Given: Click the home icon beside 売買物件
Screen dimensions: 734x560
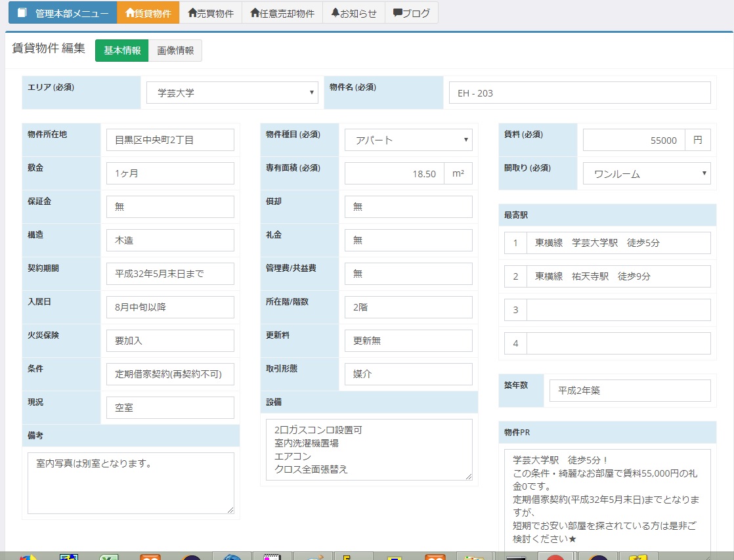Looking at the screenshot, I should coord(191,13).
